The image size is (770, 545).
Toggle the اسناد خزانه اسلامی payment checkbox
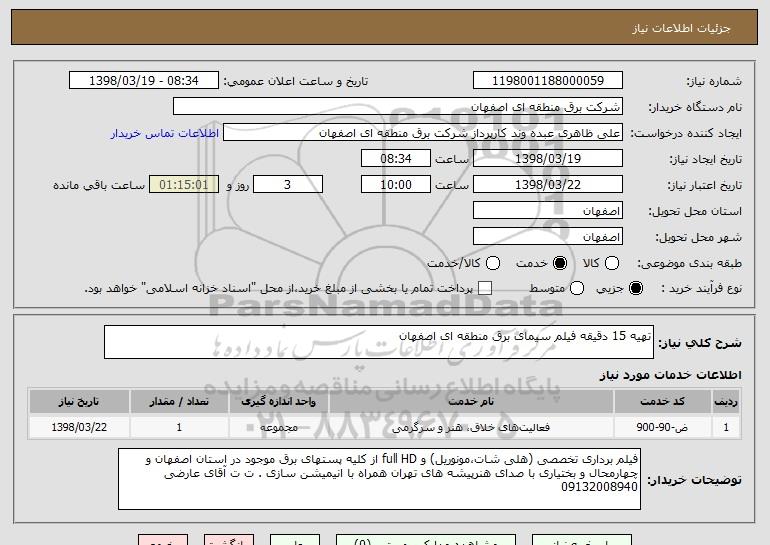click(485, 288)
